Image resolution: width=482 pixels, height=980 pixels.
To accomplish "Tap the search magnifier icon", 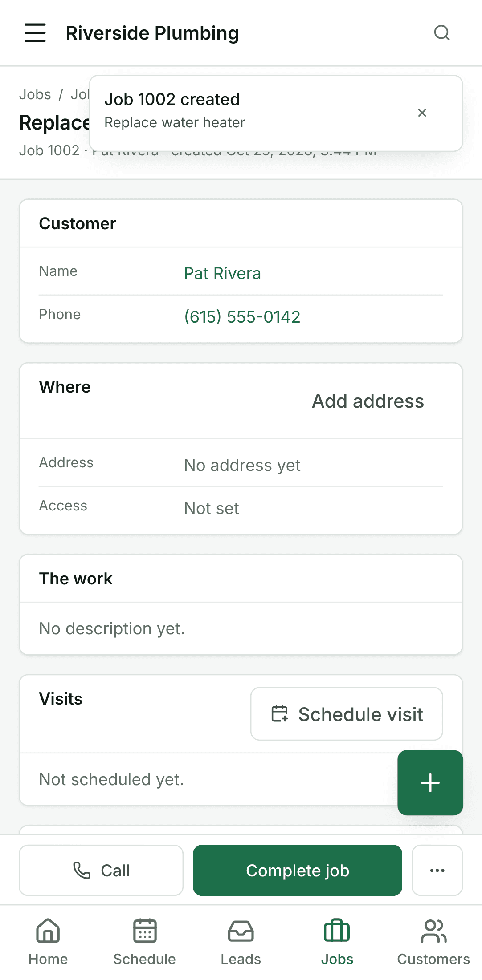I will [442, 33].
